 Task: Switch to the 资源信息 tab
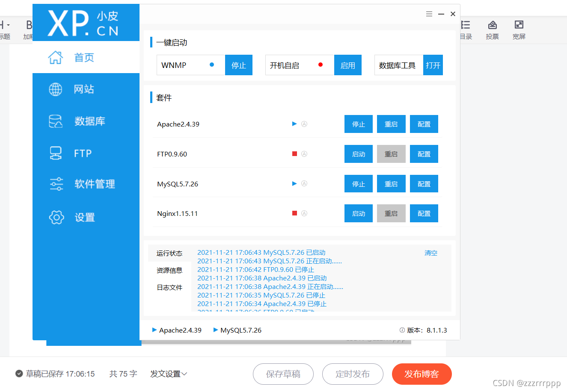169,270
